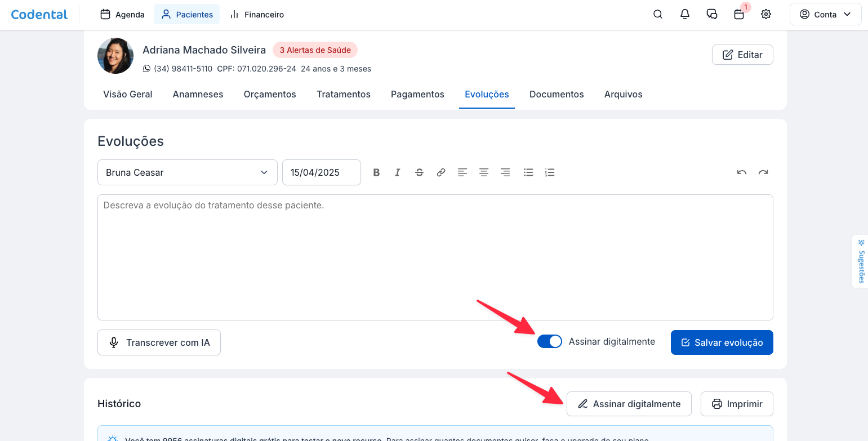The width and height of the screenshot is (868, 441).
Task: Click the patient's profile photo
Action: [115, 56]
